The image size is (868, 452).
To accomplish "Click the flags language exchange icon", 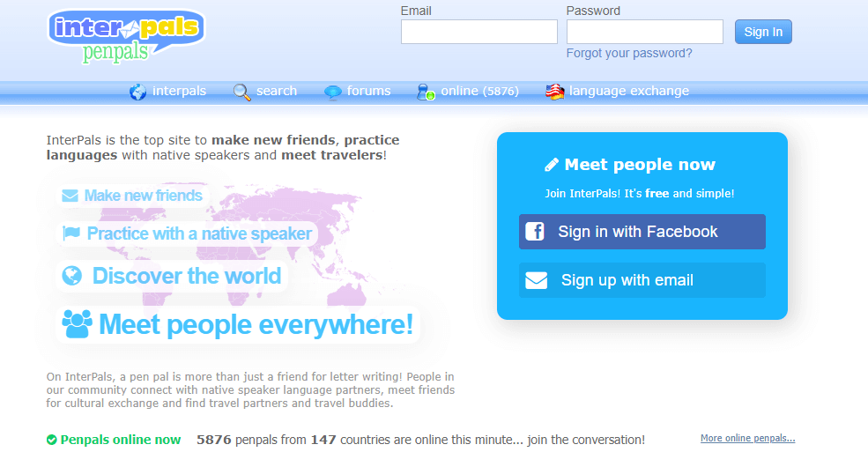I will pyautogui.click(x=554, y=92).
